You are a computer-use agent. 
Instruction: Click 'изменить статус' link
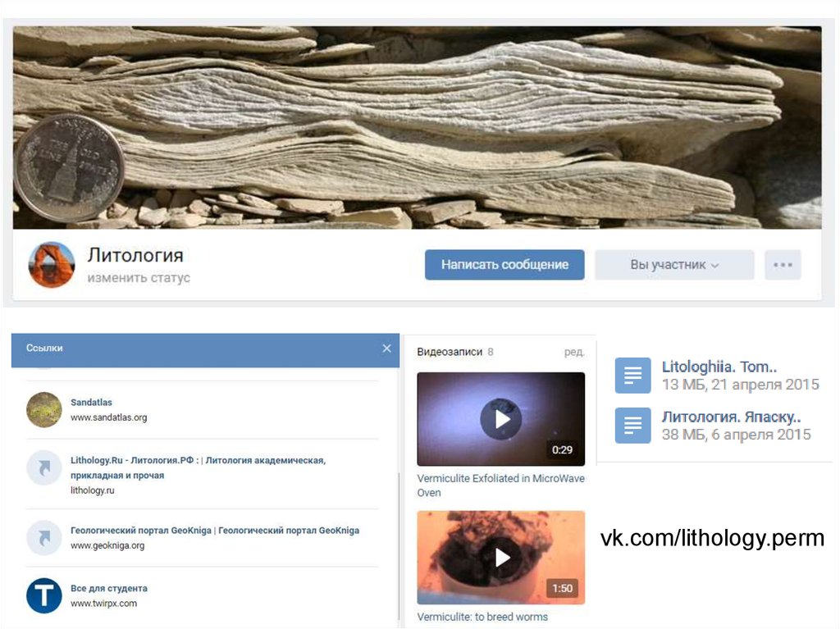tap(139, 278)
